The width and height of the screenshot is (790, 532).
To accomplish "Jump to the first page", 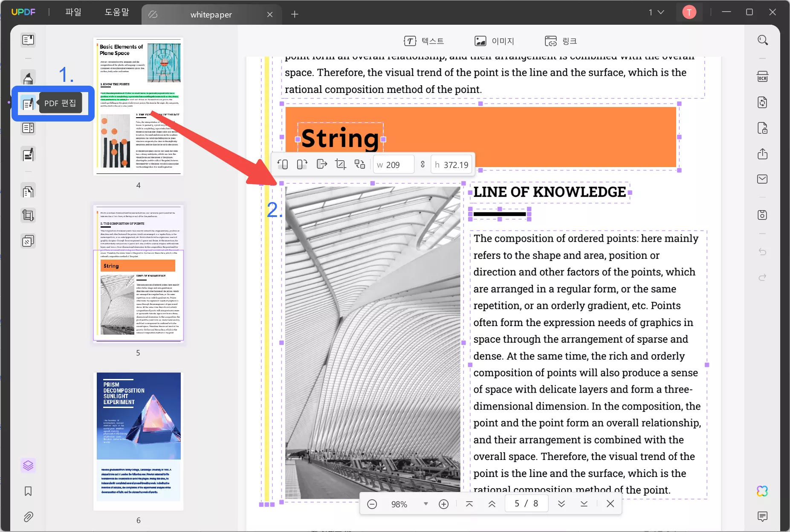I will (x=469, y=504).
